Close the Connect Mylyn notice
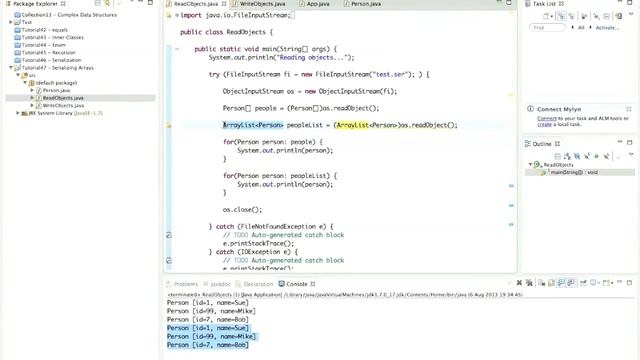640x360 pixels. [629, 109]
